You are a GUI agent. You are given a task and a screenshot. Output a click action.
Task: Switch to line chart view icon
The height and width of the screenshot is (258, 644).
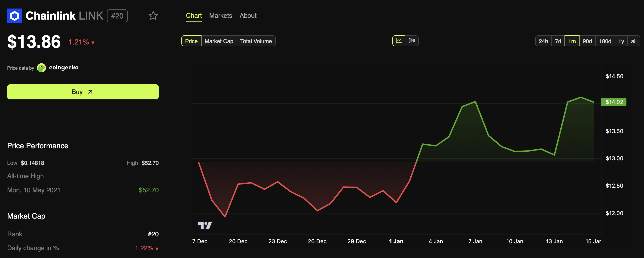pos(399,41)
